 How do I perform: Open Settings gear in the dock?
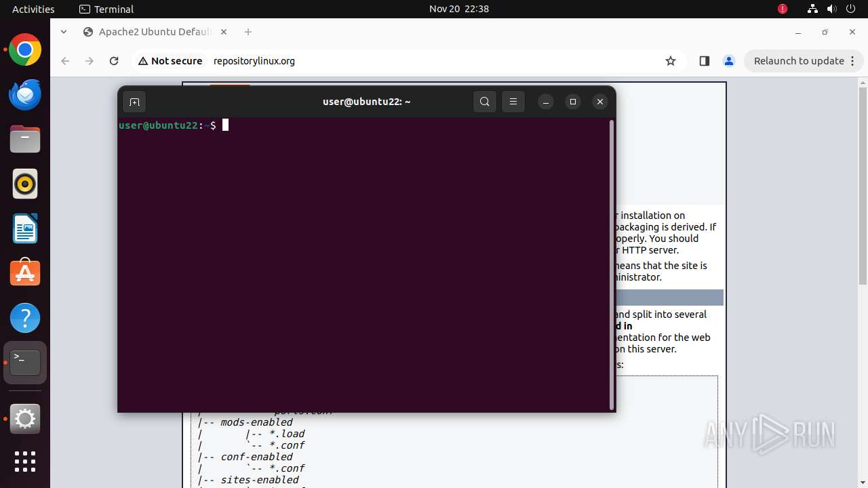(25, 419)
